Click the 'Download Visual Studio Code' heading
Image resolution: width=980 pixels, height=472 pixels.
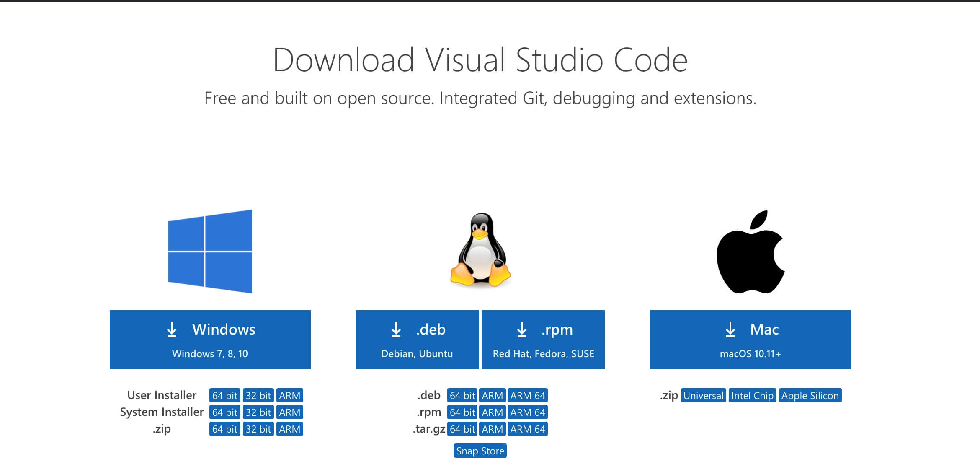coord(480,60)
